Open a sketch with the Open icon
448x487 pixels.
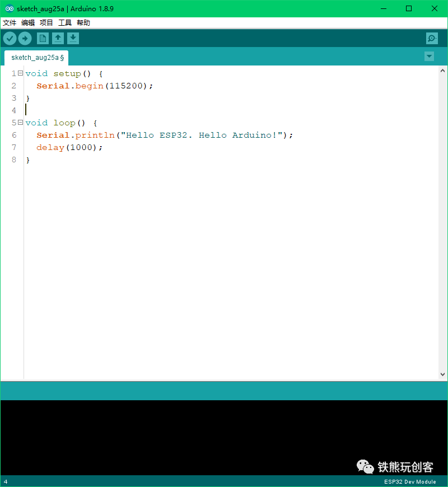[x=58, y=38]
